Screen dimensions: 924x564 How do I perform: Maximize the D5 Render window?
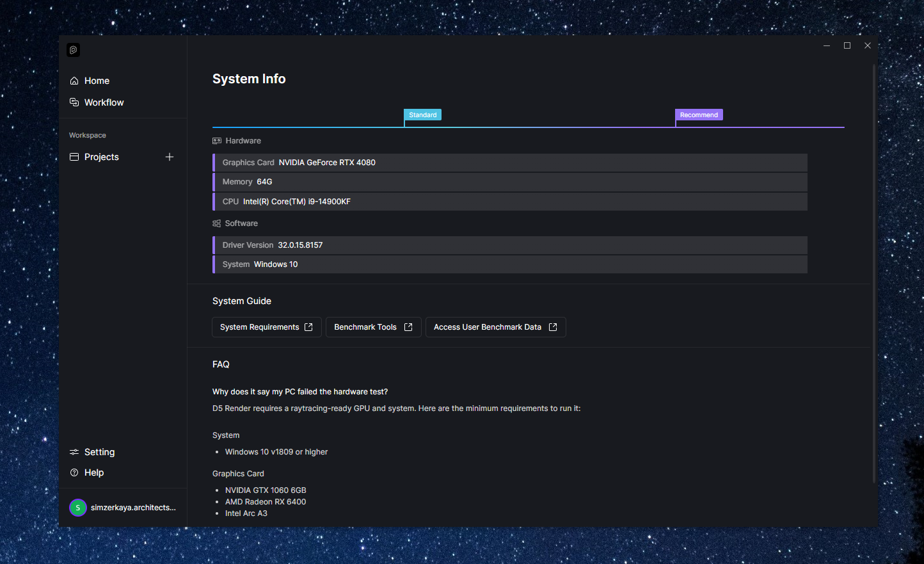pos(847,45)
